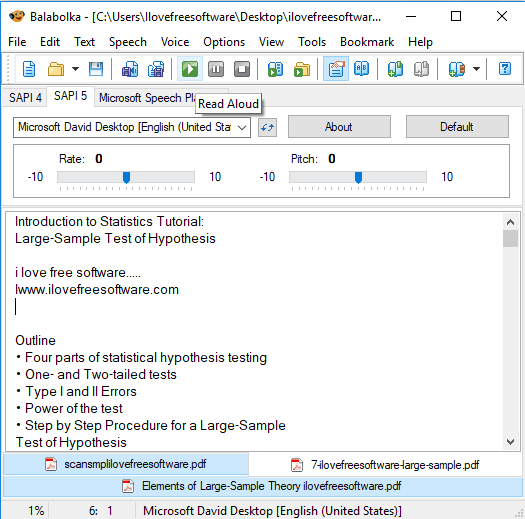Click the Default button
Screen dimensions: 525x519
[457, 127]
